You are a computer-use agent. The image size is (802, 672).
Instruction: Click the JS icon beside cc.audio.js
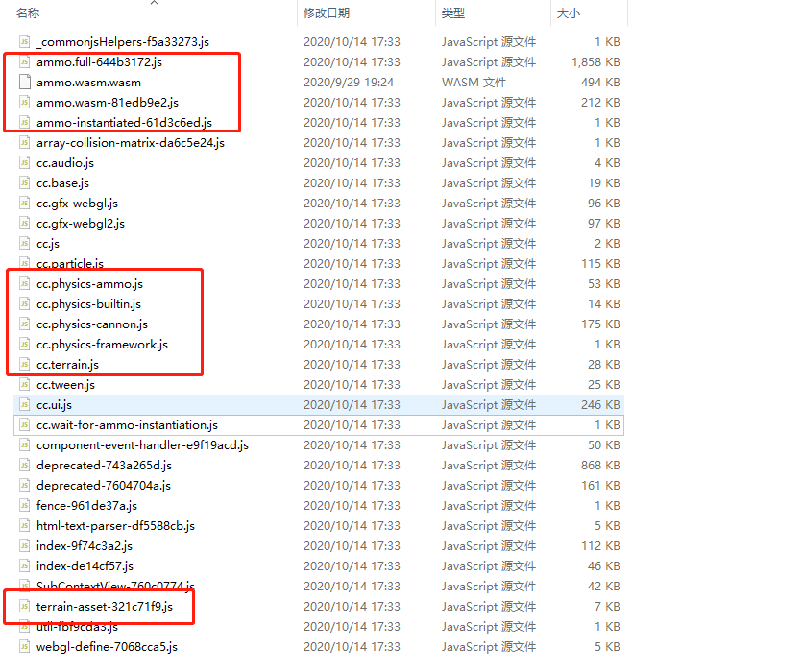[x=25, y=162]
